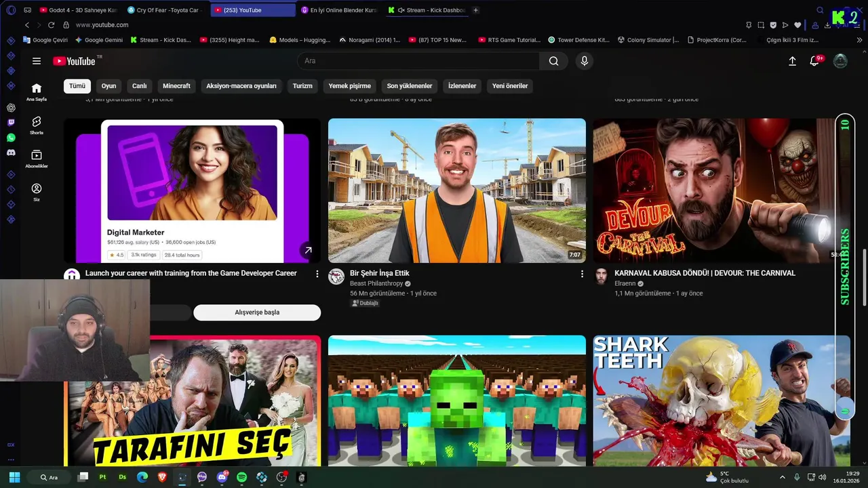Open Beast Philanthropy channel name
Viewport: 868px width, 488px height.
[x=376, y=283]
